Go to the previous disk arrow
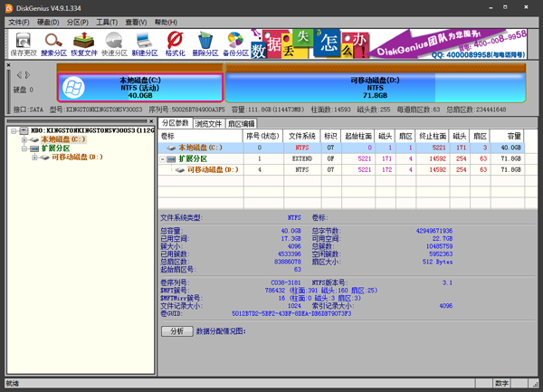The height and width of the screenshot is (392, 543). 19,75
